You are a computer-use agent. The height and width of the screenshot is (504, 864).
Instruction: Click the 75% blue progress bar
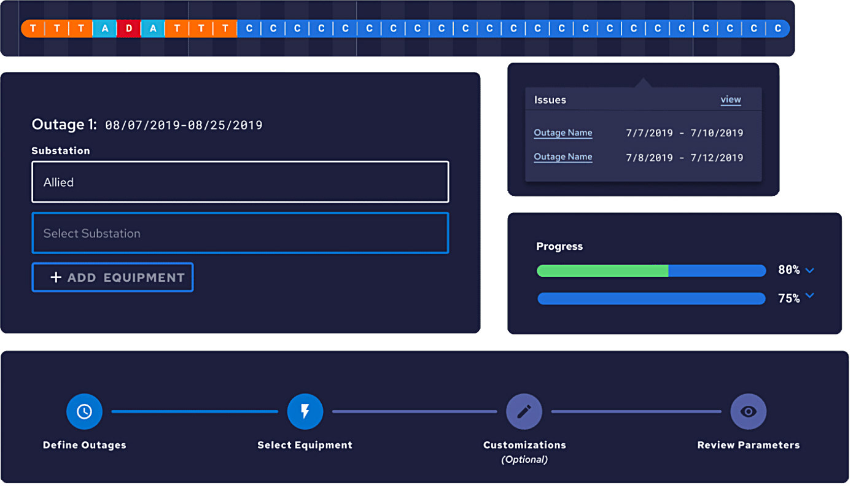pos(652,298)
